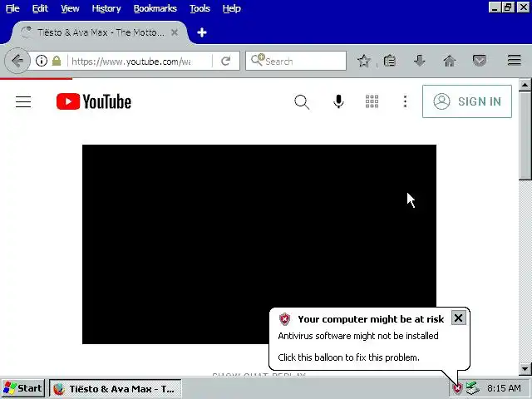This screenshot has height=399, width=532.
Task: Click the network connection tray icon
Action: [x=472, y=388]
